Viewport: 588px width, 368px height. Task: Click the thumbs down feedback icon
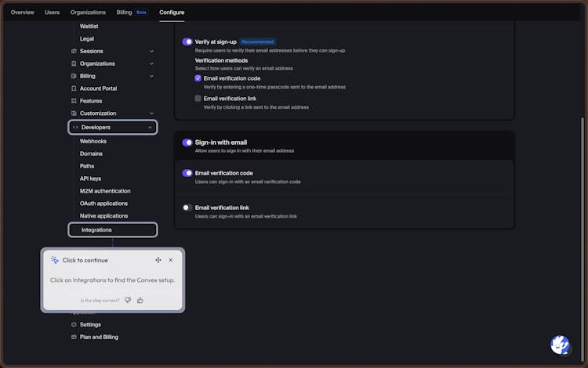tap(128, 300)
